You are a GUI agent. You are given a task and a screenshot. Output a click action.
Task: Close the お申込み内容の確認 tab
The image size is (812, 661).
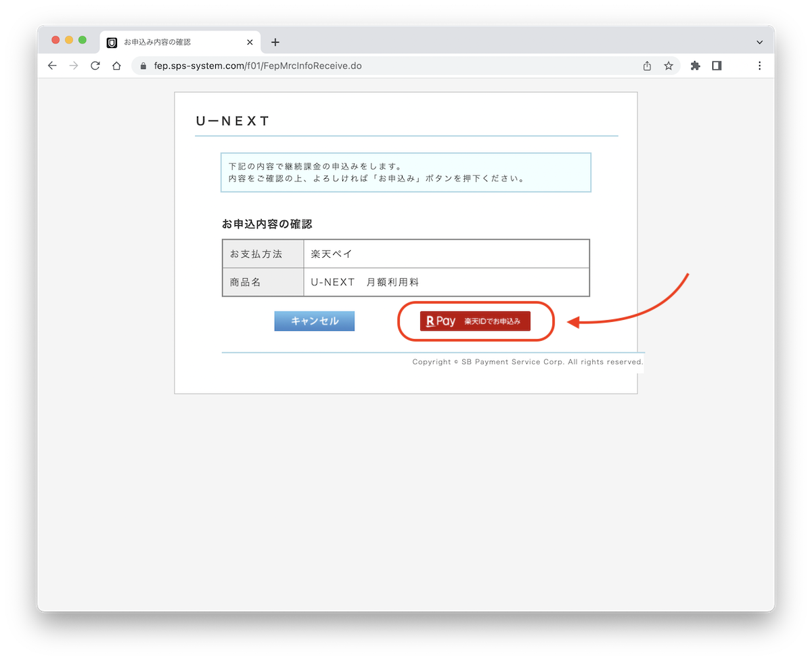point(250,42)
